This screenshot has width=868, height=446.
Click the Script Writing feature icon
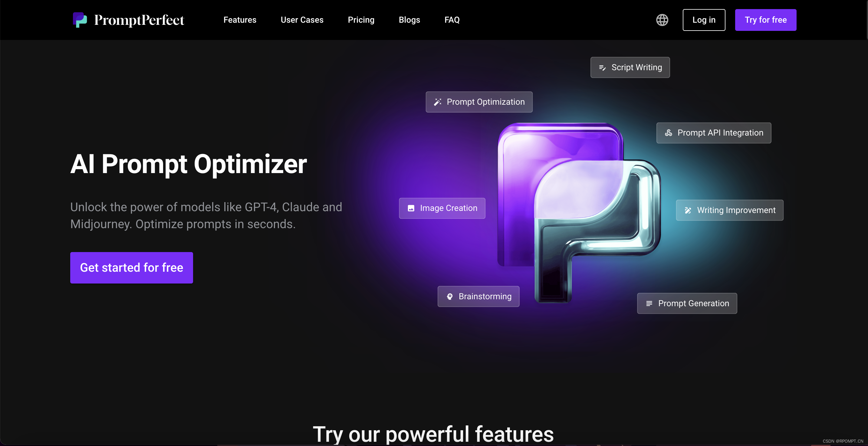(x=602, y=67)
